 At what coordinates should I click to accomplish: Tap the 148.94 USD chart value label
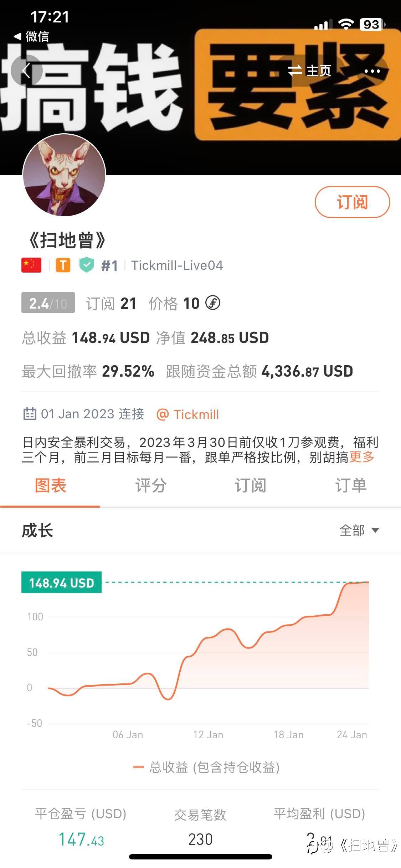pos(62,583)
